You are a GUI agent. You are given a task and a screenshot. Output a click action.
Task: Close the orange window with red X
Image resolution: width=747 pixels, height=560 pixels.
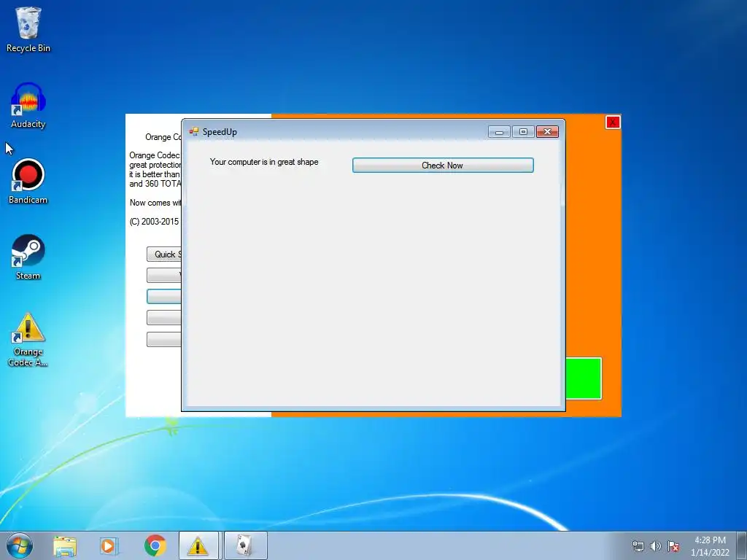(613, 122)
